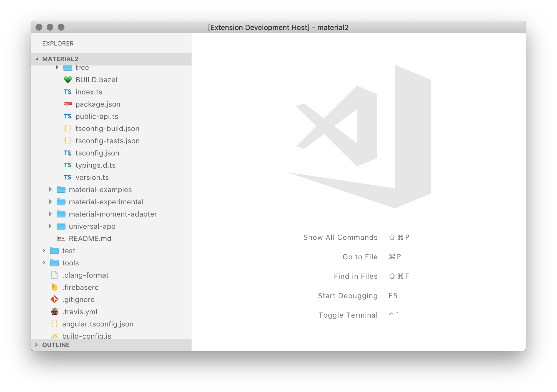The height and width of the screenshot is (392, 557).
Task: Click the Firebase icon next to .firebaserc
Action: (x=55, y=287)
